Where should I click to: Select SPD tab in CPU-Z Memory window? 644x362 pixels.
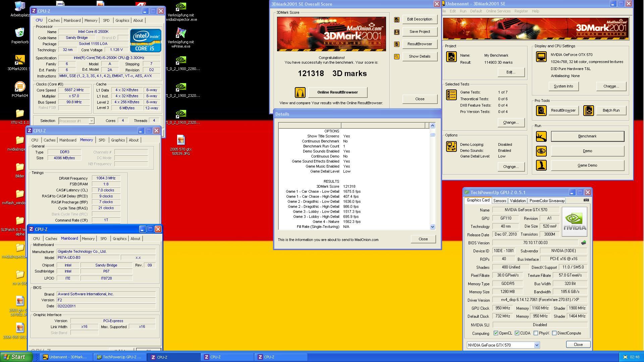[x=102, y=140]
